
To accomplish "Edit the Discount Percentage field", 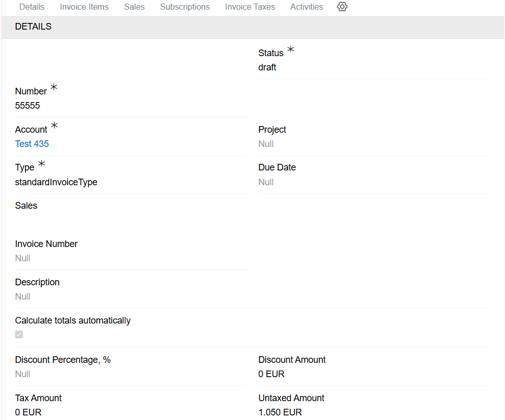I will (x=22, y=374).
